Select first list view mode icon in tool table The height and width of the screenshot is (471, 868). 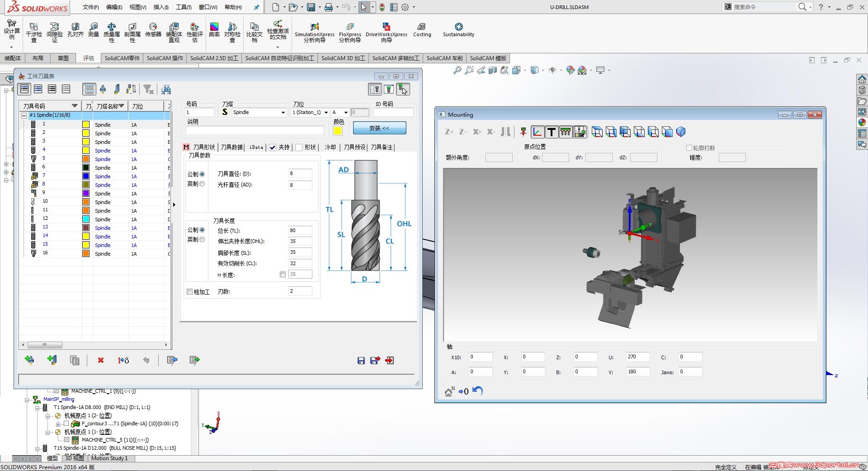(x=24, y=89)
